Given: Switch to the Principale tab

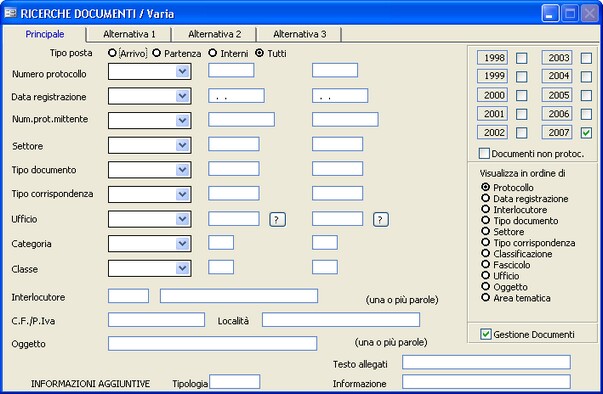Looking at the screenshot, I should click(45, 34).
